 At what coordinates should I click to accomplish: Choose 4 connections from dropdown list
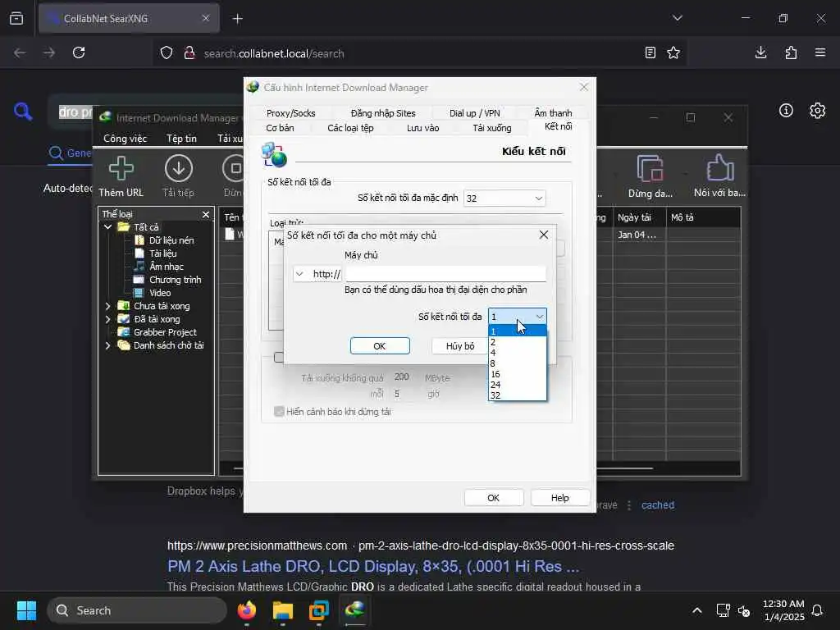pos(517,353)
